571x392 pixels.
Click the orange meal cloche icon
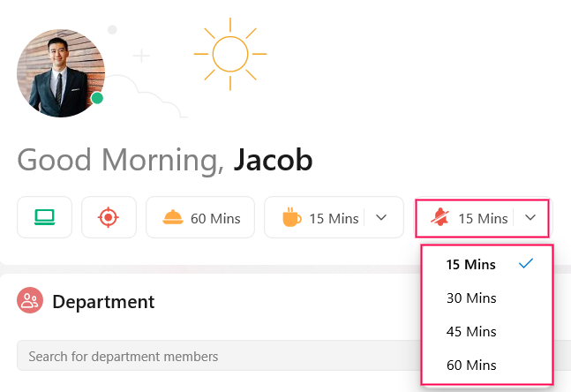[x=173, y=217]
